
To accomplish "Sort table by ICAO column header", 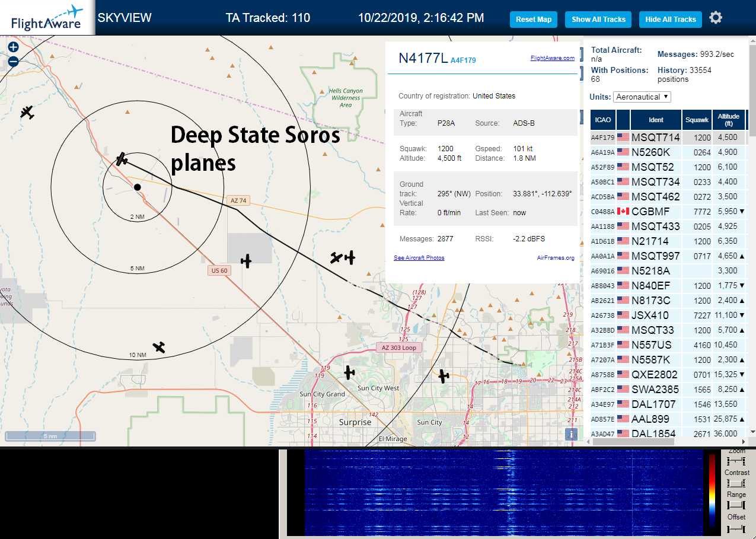I will tap(602, 120).
